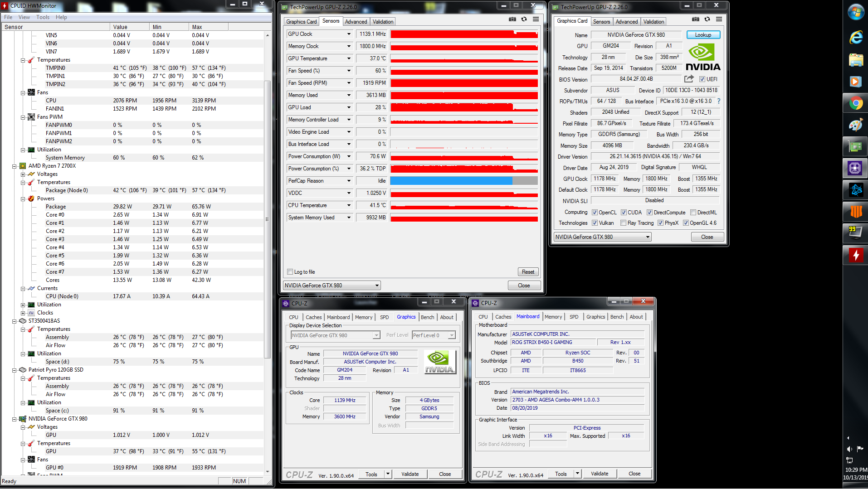The width and height of the screenshot is (868, 489).
Task: Click camera icon in GPU-Z Graphics Card window
Action: (695, 19)
